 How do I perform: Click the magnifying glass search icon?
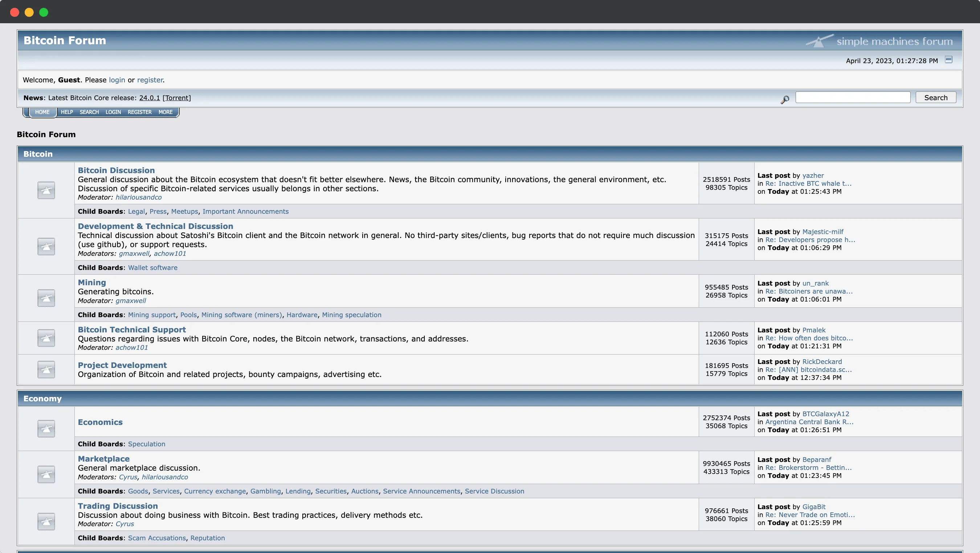click(784, 99)
